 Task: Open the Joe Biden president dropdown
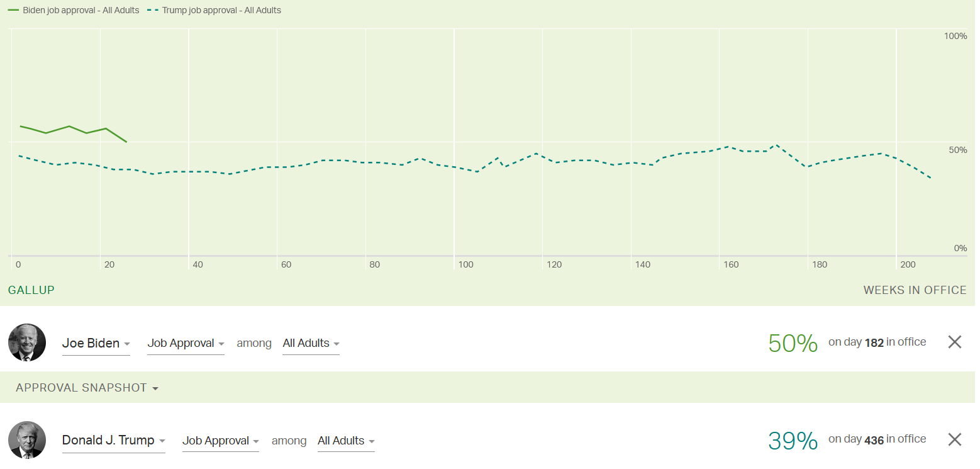[x=96, y=344]
